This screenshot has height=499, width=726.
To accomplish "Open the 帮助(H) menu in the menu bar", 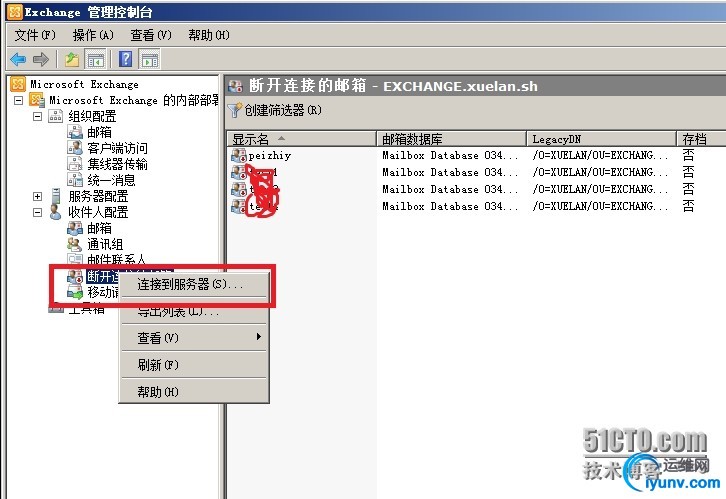I will 208,35.
